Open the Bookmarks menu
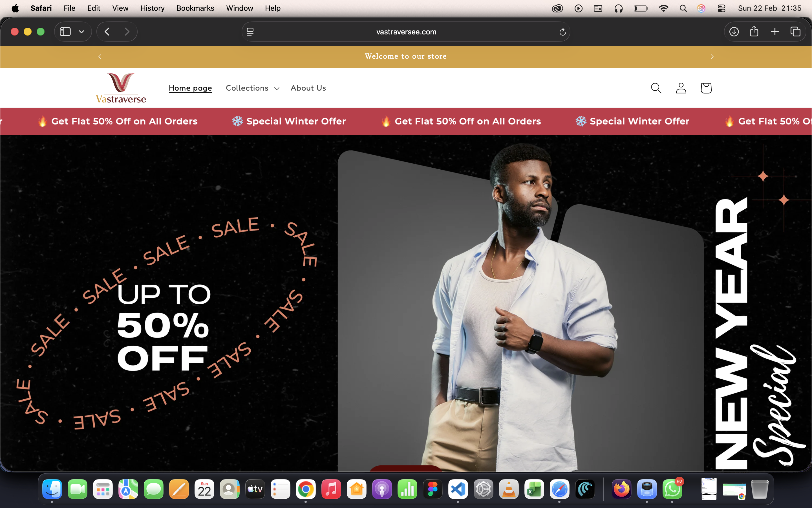The width and height of the screenshot is (812, 508). tap(195, 8)
